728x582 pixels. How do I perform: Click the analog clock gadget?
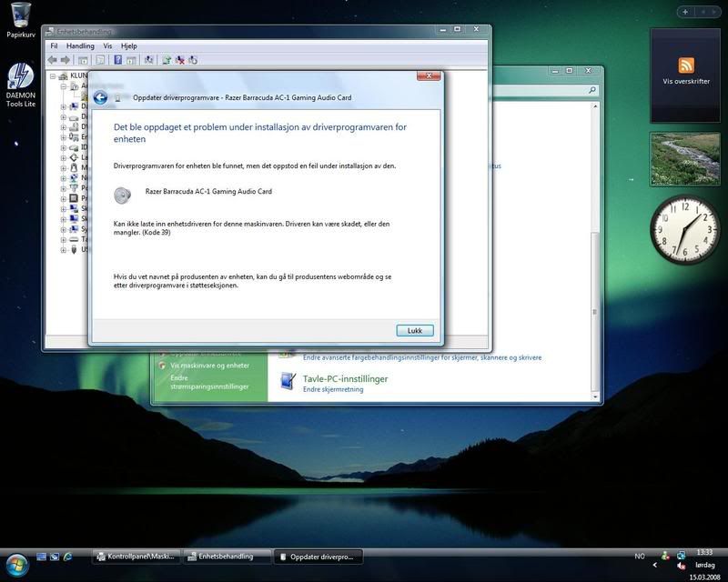coord(685,229)
